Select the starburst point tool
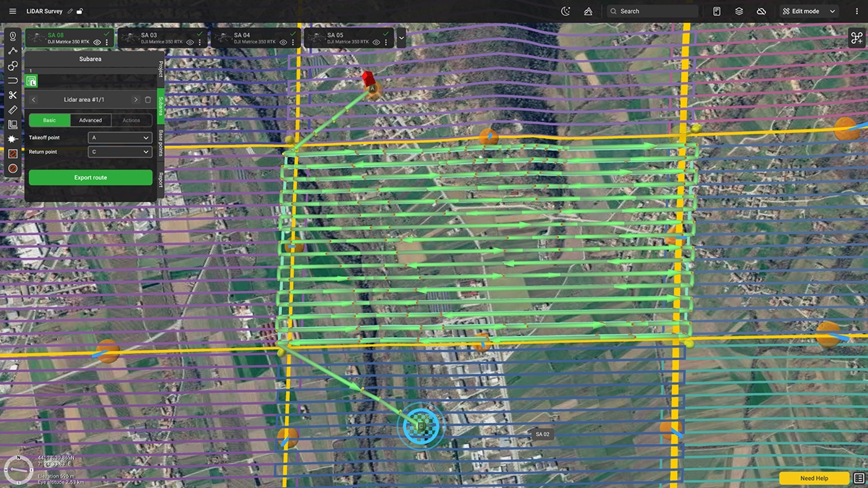Image resolution: width=868 pixels, height=488 pixels. (x=12, y=139)
